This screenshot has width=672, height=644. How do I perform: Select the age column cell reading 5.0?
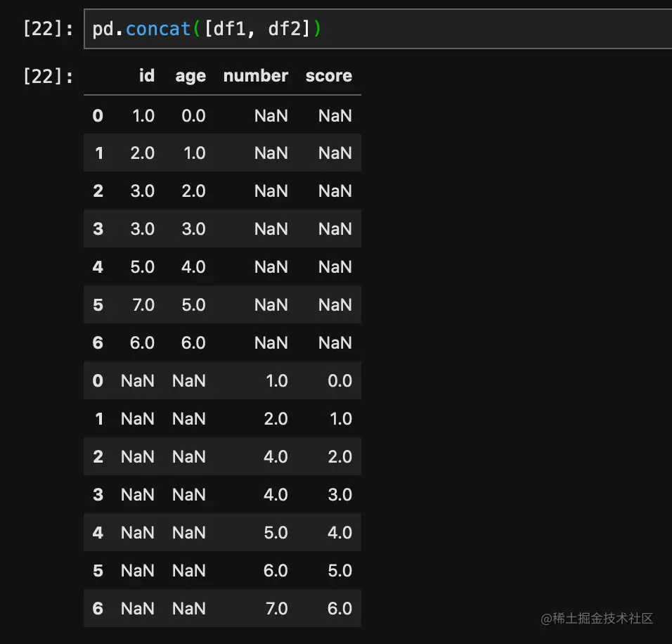[193, 304]
